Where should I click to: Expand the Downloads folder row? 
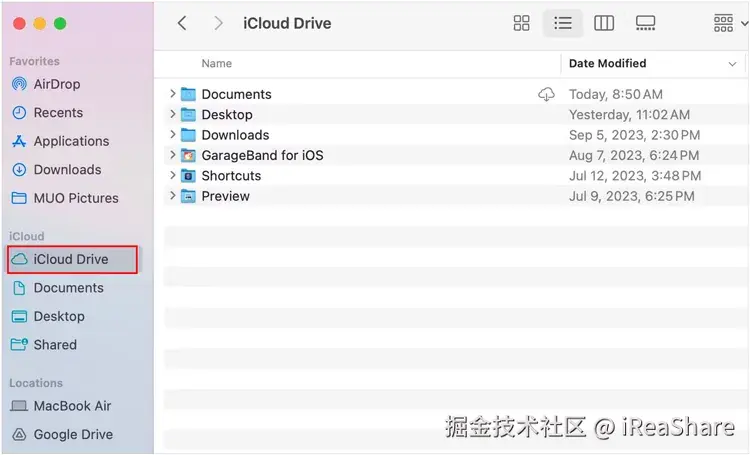tap(173, 135)
